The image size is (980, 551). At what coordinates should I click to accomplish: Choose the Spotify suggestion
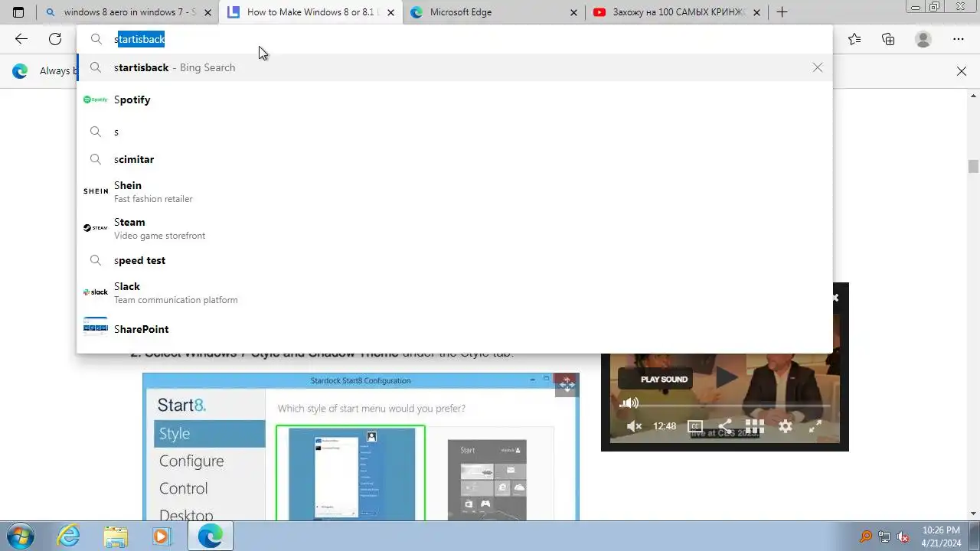point(454,99)
